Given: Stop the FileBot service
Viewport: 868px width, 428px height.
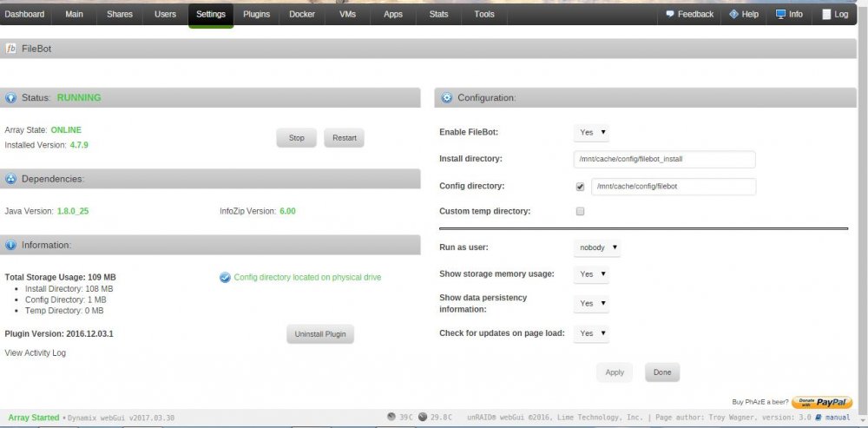Looking at the screenshot, I should tap(297, 138).
